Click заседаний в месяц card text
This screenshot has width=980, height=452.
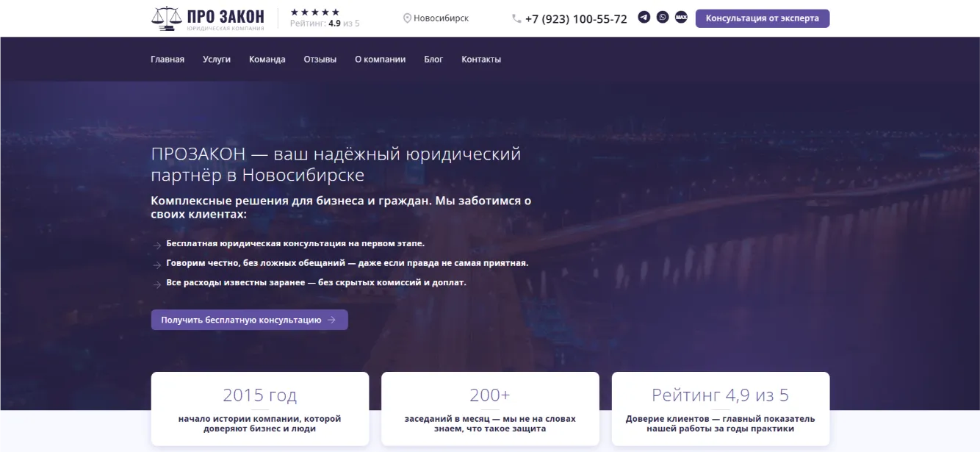pos(490,423)
